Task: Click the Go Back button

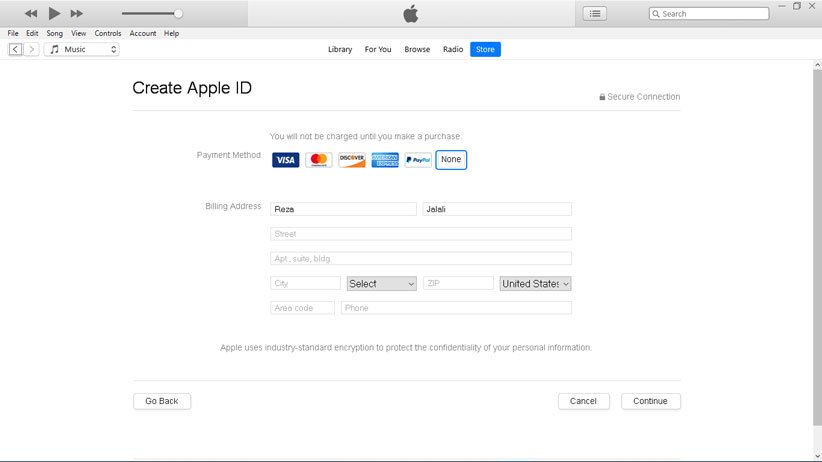Action: (161, 401)
